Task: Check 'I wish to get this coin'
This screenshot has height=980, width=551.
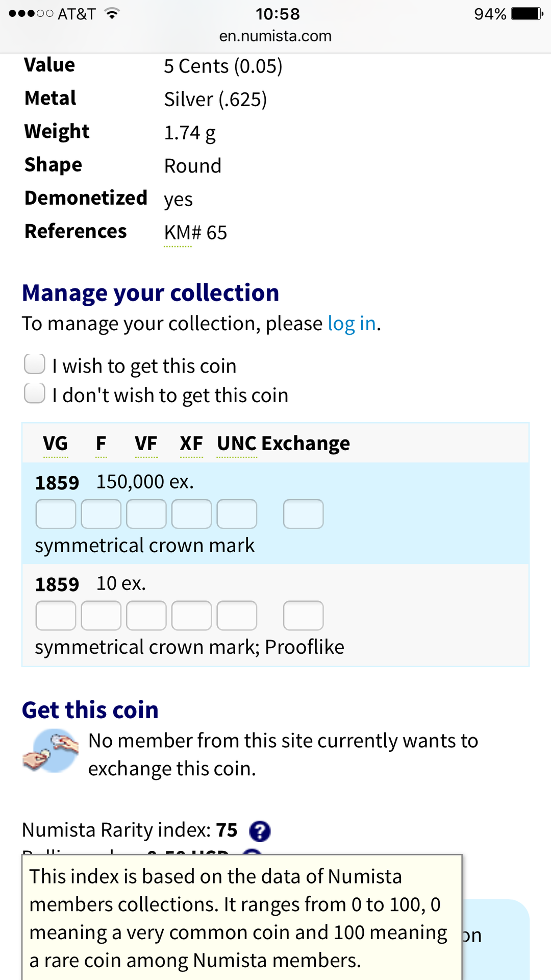Action: pyautogui.click(x=35, y=364)
